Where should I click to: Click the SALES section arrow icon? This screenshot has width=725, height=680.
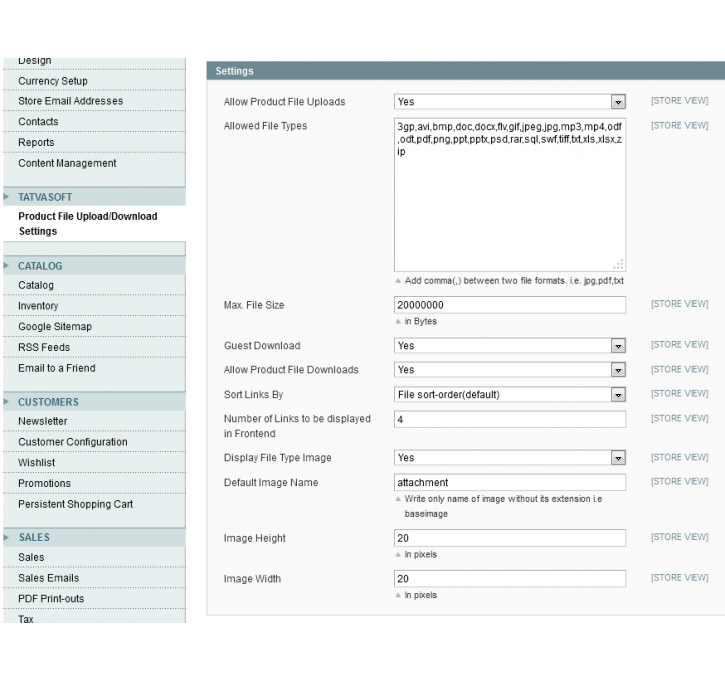pyautogui.click(x=6, y=537)
